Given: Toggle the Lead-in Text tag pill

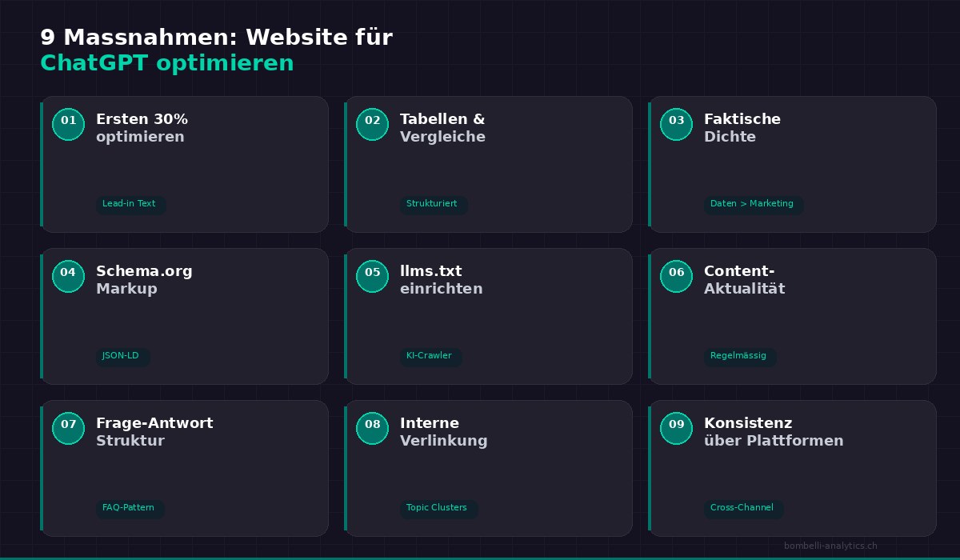Looking at the screenshot, I should pos(130,205).
